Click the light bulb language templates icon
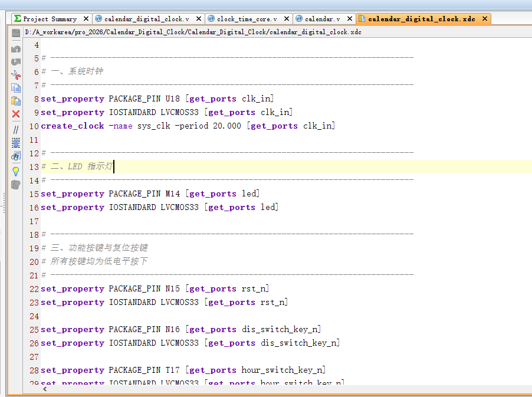 [x=16, y=171]
